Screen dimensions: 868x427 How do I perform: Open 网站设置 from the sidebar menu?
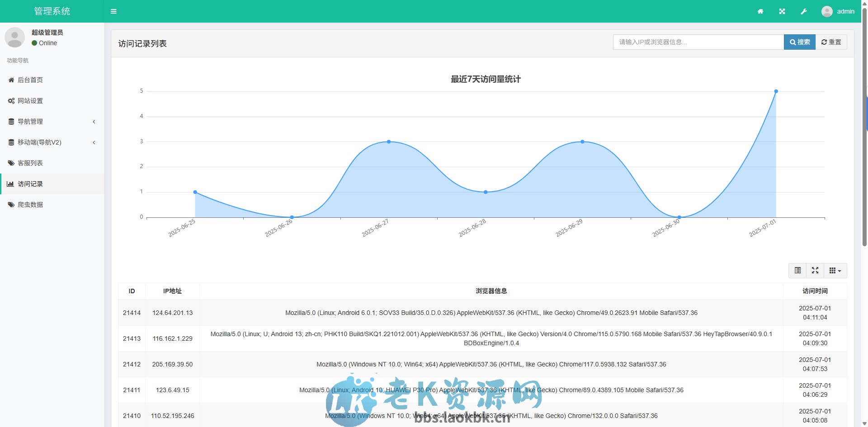pyautogui.click(x=31, y=101)
